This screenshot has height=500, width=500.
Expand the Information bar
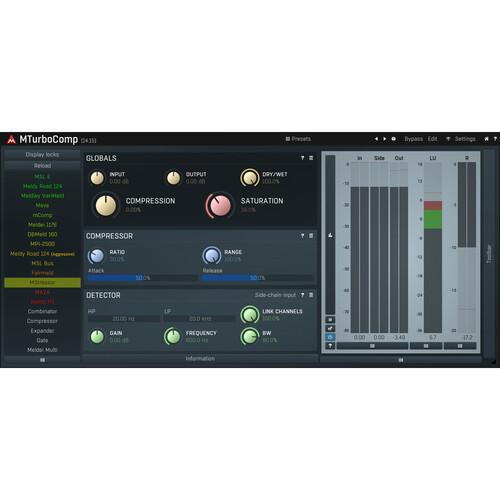pos(200,359)
